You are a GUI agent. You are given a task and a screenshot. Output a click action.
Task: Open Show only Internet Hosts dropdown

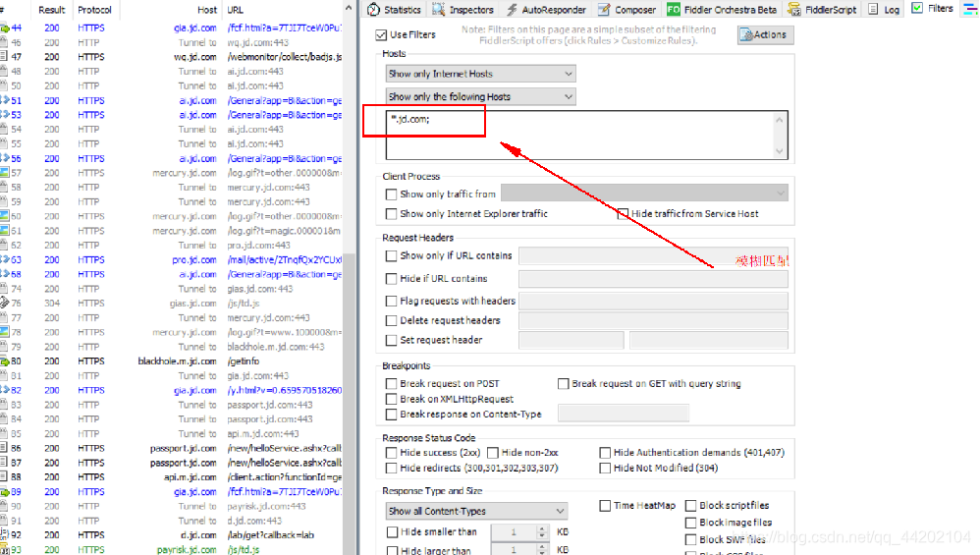point(480,74)
